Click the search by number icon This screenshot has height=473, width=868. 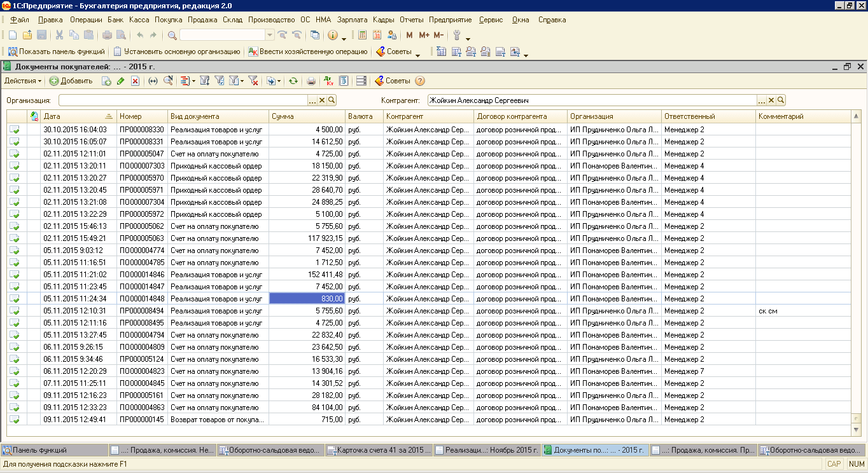click(x=169, y=81)
